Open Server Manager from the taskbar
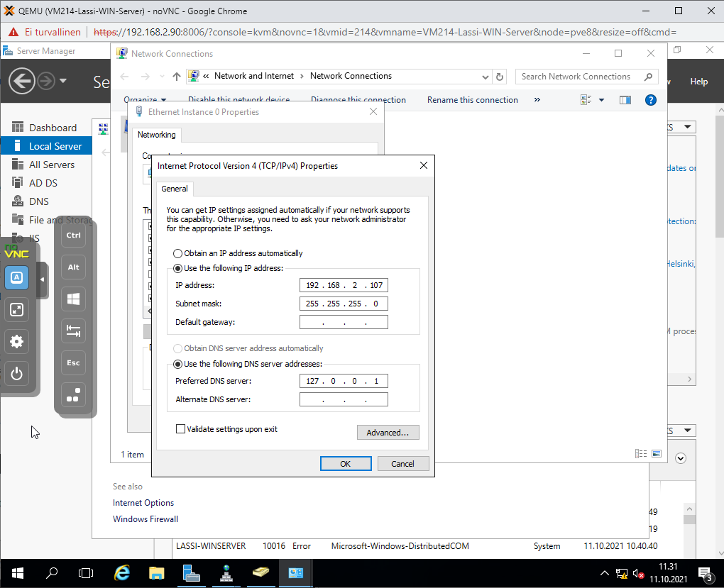This screenshot has width=724, height=588. click(191, 573)
